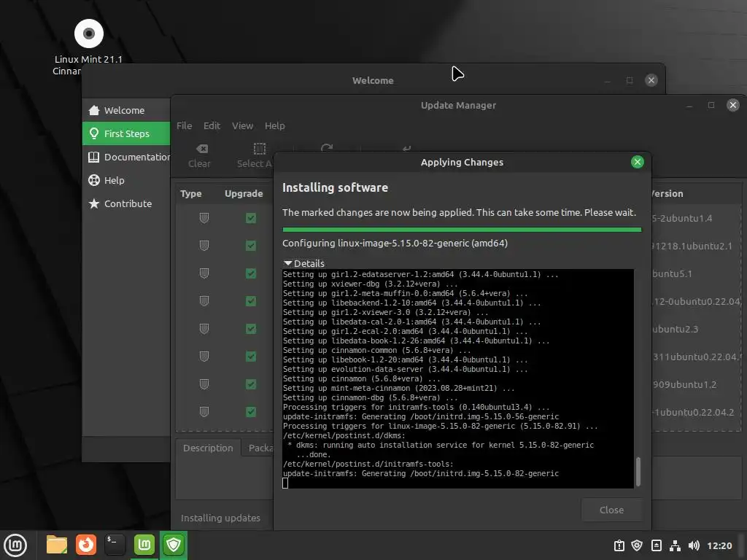Minimize the Update Manager window

[x=689, y=105]
